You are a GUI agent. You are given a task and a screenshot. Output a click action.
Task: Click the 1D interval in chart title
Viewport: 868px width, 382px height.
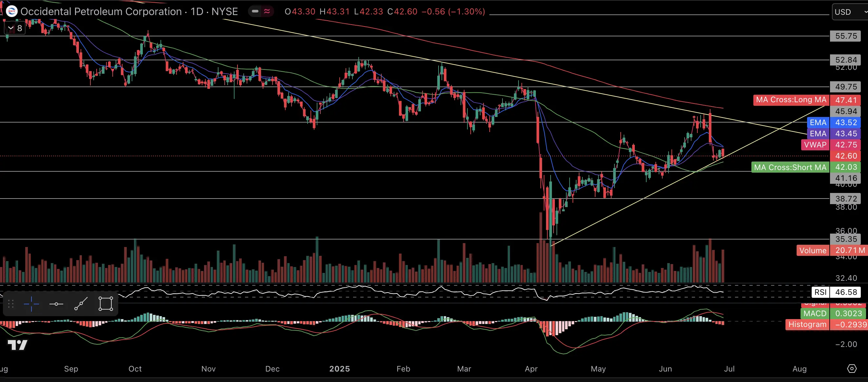197,11
